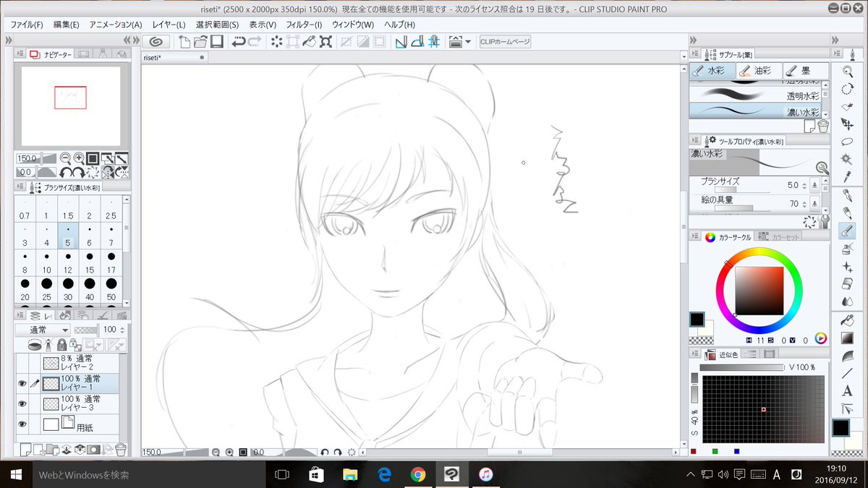Select the Lasso selection tool
The width and height of the screenshot is (868, 488).
(847, 142)
